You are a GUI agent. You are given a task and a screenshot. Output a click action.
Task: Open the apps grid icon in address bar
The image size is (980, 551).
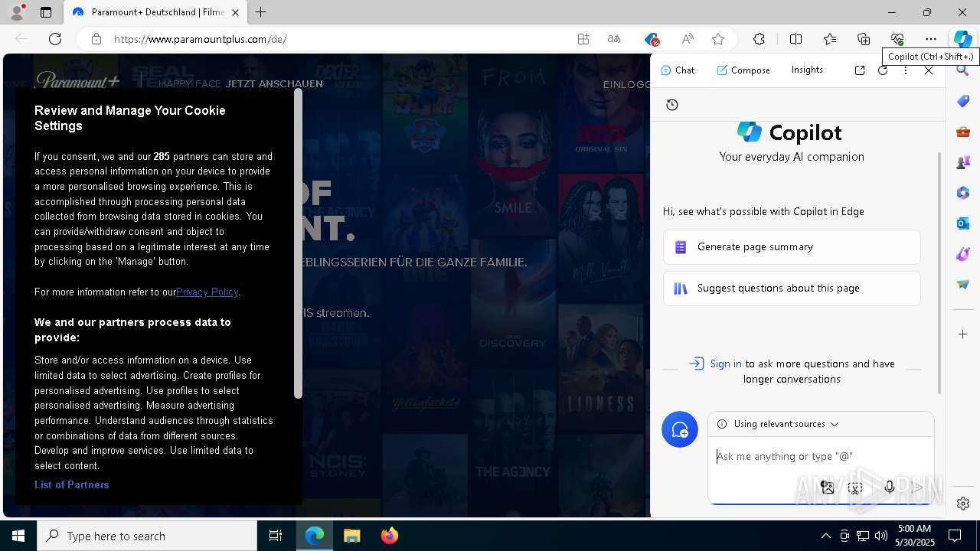point(583,39)
